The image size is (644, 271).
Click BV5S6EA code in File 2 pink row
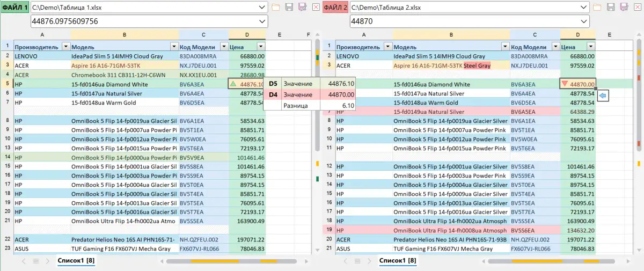(535, 230)
